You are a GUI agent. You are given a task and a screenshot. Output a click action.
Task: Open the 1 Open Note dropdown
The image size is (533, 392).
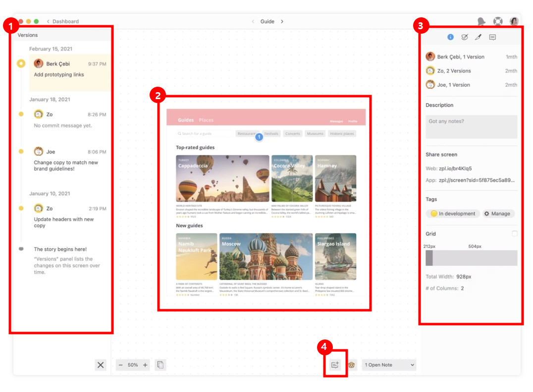pyautogui.click(x=389, y=365)
